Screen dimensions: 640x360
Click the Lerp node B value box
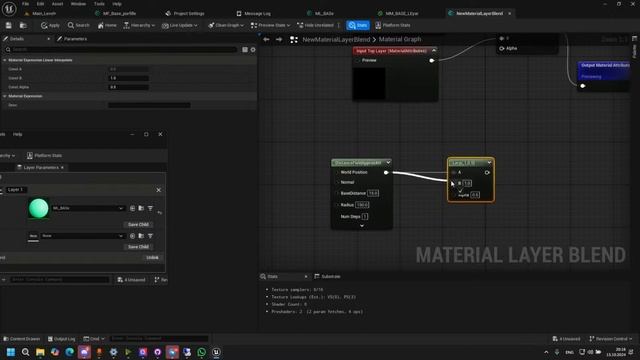(x=467, y=183)
